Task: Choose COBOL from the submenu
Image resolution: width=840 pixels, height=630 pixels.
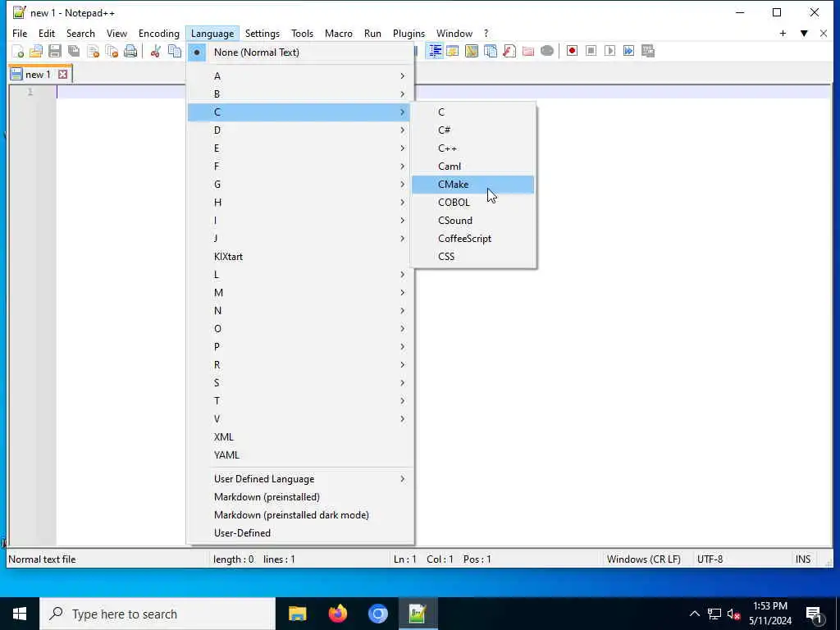Action: pos(473,203)
